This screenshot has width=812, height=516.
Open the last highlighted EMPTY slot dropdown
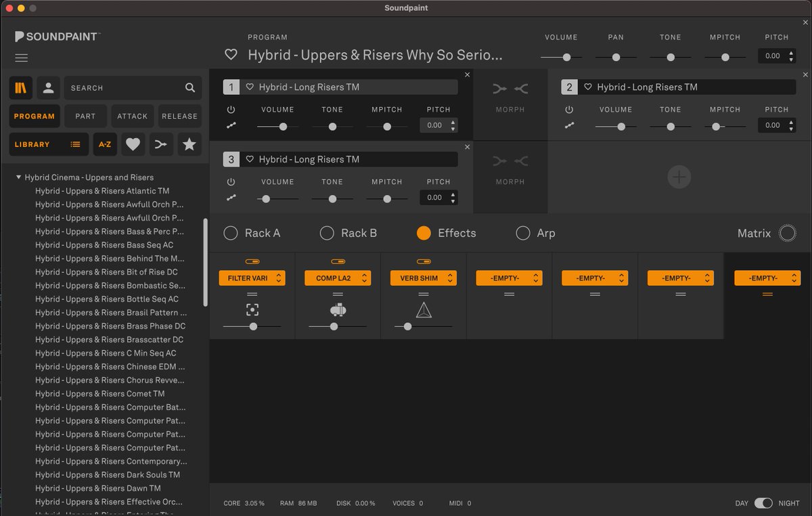[767, 278]
